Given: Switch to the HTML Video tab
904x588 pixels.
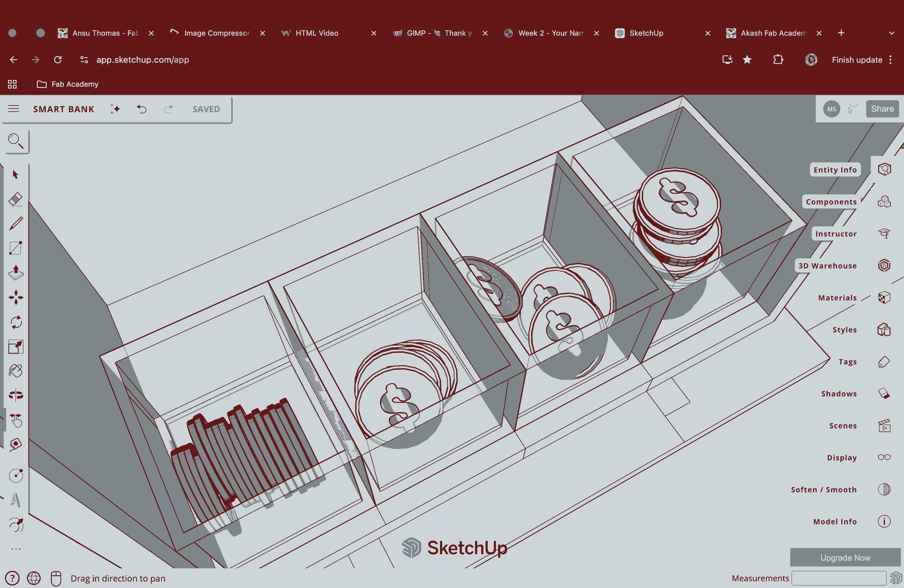Looking at the screenshot, I should pyautogui.click(x=317, y=33).
